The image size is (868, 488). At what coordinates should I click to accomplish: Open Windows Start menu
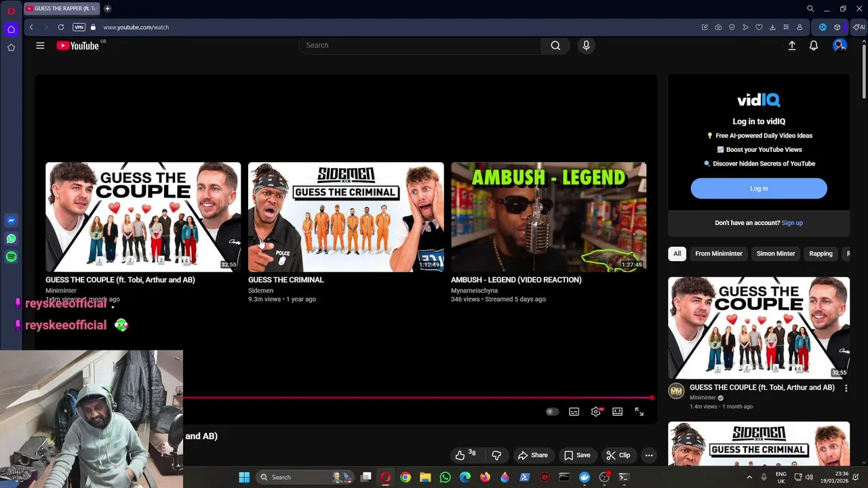(x=244, y=477)
